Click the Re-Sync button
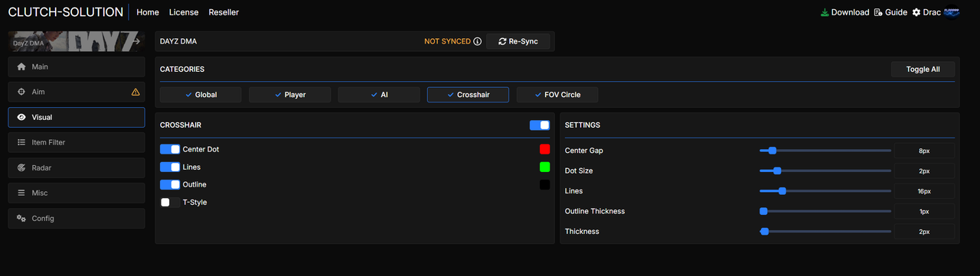The height and width of the screenshot is (276, 980). (x=518, y=41)
